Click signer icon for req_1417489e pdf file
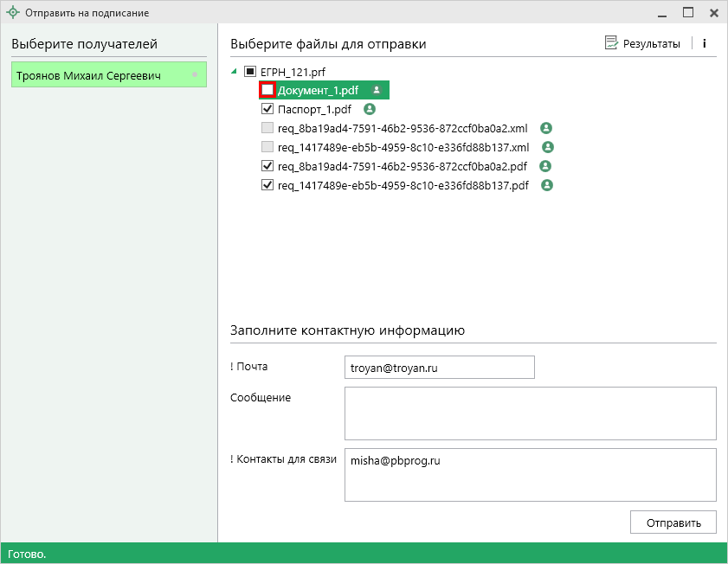 [547, 185]
